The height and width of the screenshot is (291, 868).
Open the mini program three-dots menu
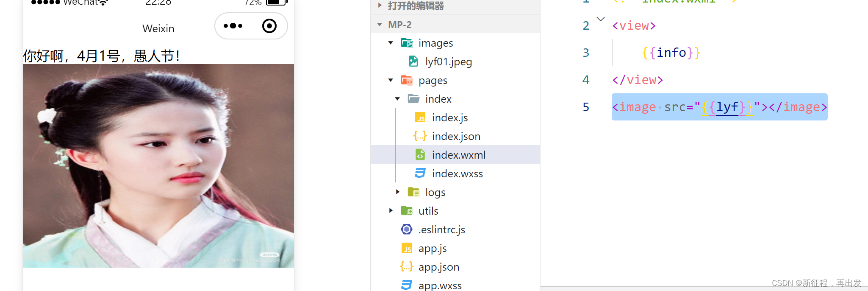click(x=233, y=26)
